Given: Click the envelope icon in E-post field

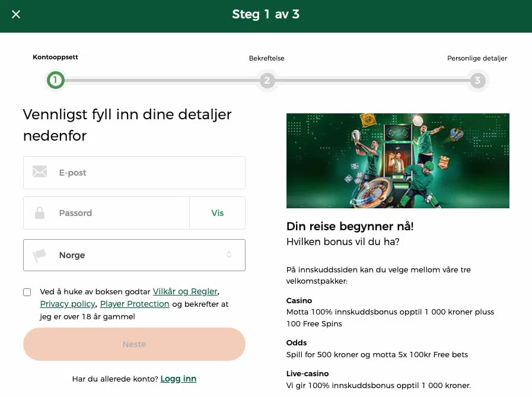Looking at the screenshot, I should point(40,172).
